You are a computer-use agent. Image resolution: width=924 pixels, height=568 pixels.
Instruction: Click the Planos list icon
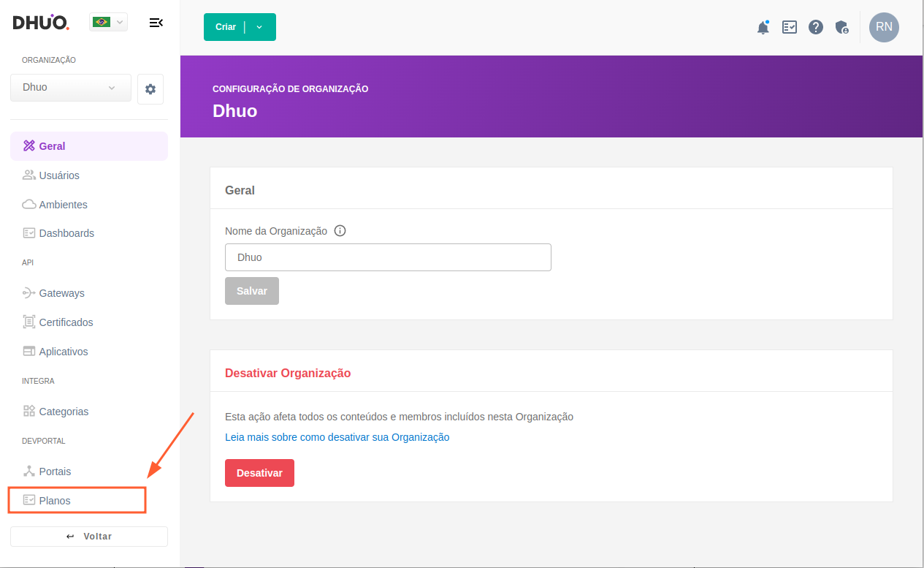click(29, 501)
